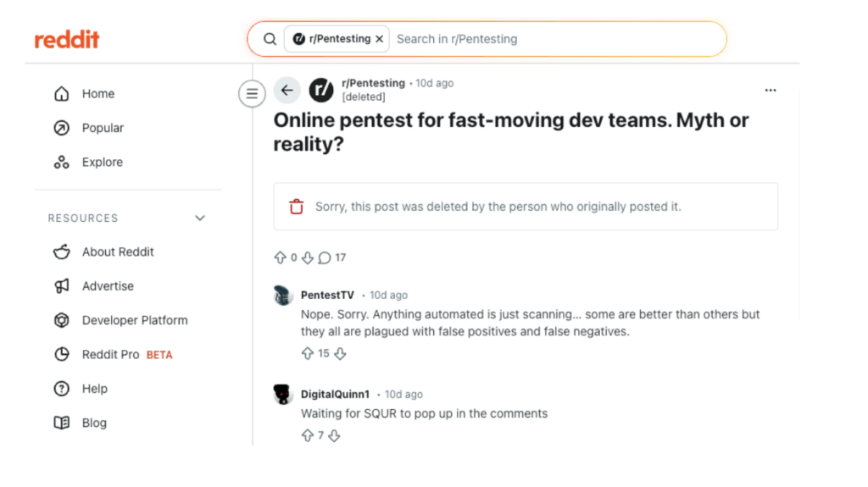Open the PentestTV user avatar
The width and height of the screenshot is (868, 487).
283,295
